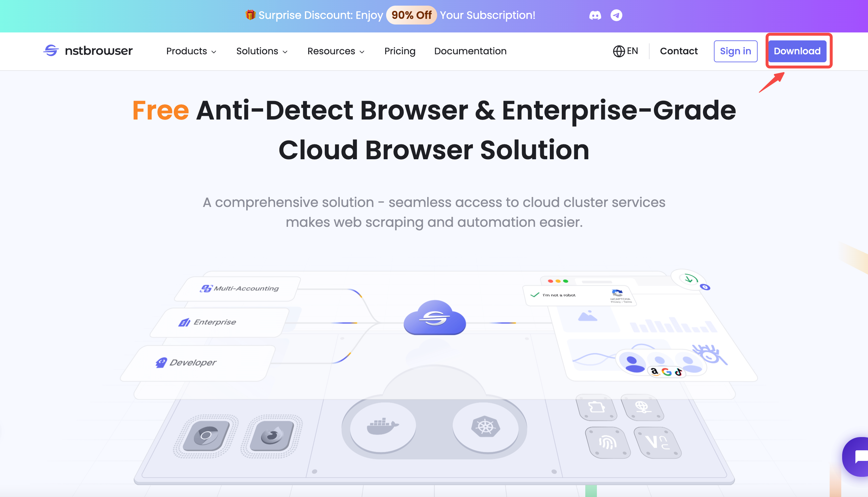
Task: Click the Amazon logo in illustration
Action: 654,371
